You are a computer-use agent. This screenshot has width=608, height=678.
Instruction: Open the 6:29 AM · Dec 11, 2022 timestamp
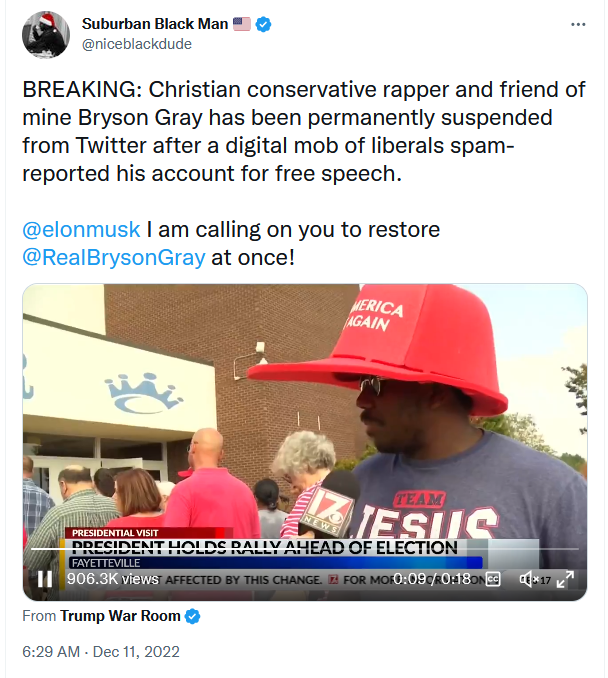tap(101, 652)
